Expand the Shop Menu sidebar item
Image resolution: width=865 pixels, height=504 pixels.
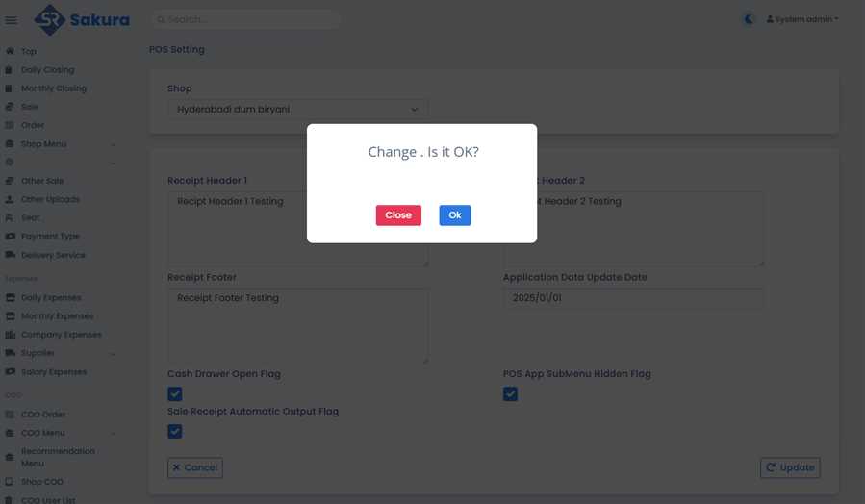(x=60, y=144)
